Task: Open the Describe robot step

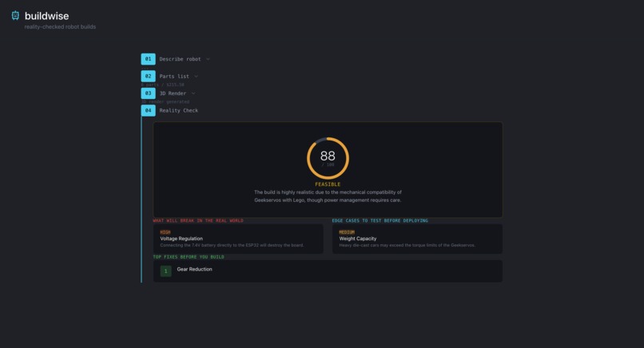Action: click(x=180, y=59)
